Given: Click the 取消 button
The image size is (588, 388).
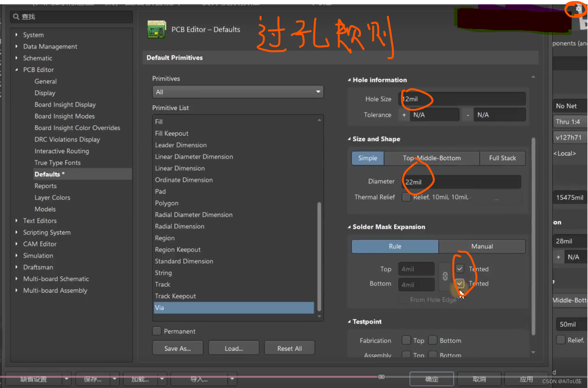Looking at the screenshot, I should 479,379.
